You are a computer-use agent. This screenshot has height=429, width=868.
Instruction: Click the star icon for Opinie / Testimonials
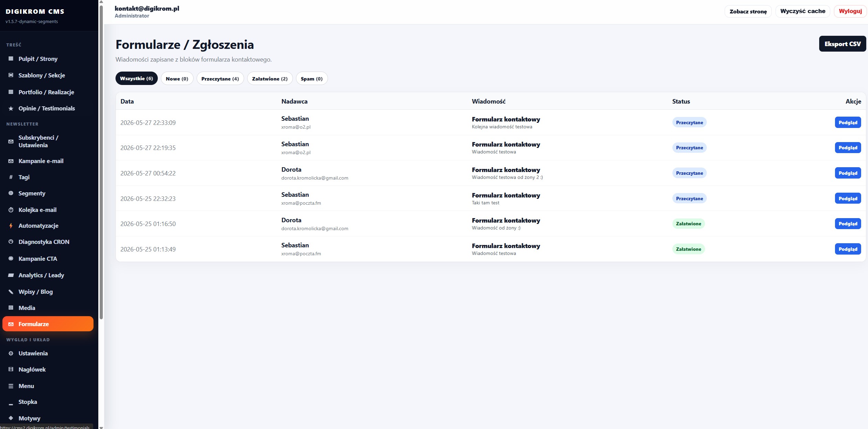(x=11, y=108)
